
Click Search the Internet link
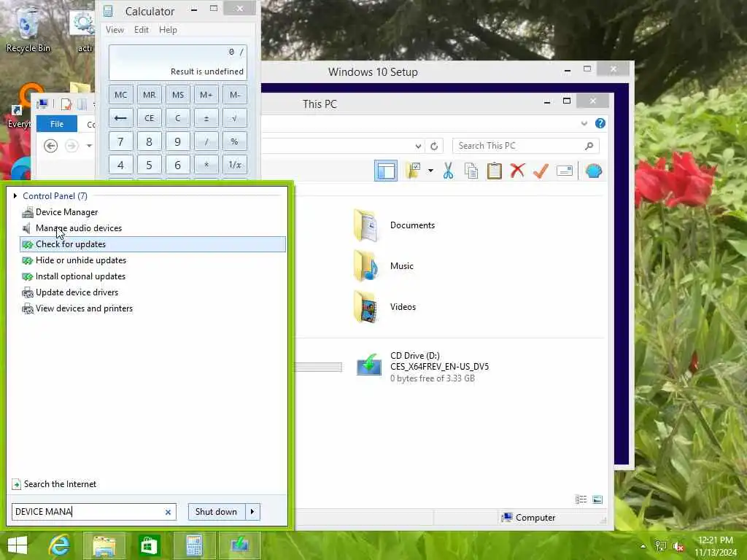(60, 484)
